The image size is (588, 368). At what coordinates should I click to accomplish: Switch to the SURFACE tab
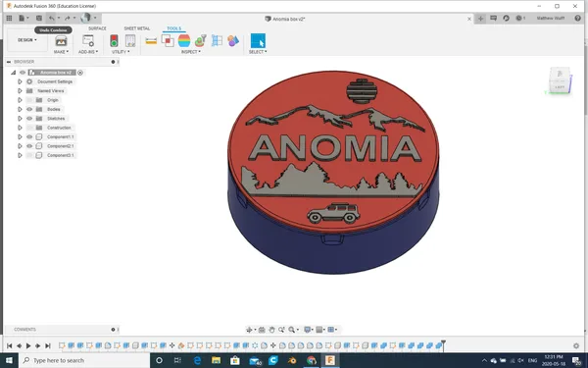pos(97,28)
